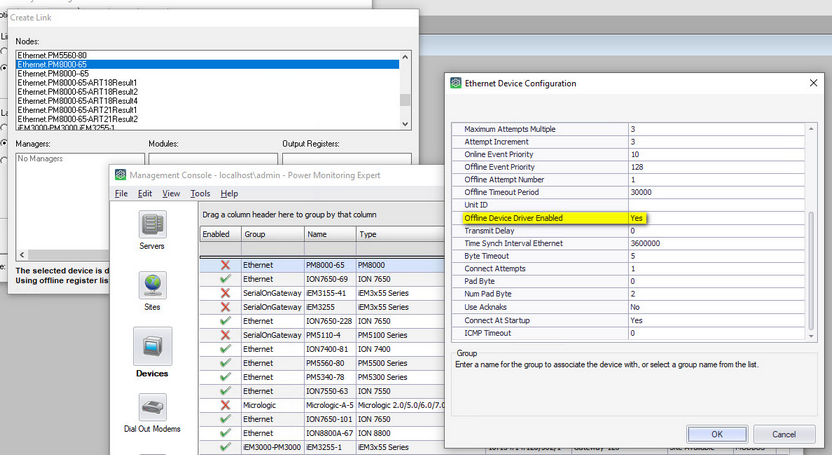This screenshot has height=455, width=832.
Task: Open the Sites globe icon
Action: click(x=152, y=285)
